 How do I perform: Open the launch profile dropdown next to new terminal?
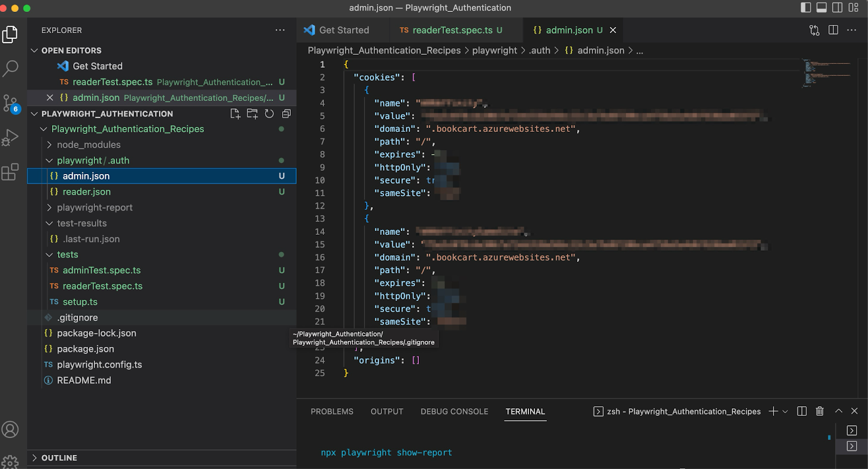pyautogui.click(x=785, y=412)
